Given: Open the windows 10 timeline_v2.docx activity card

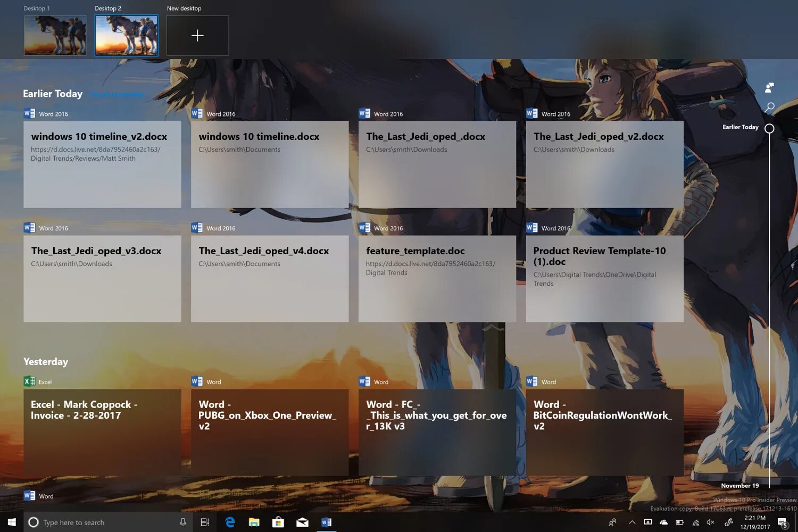Looking at the screenshot, I should (102, 164).
